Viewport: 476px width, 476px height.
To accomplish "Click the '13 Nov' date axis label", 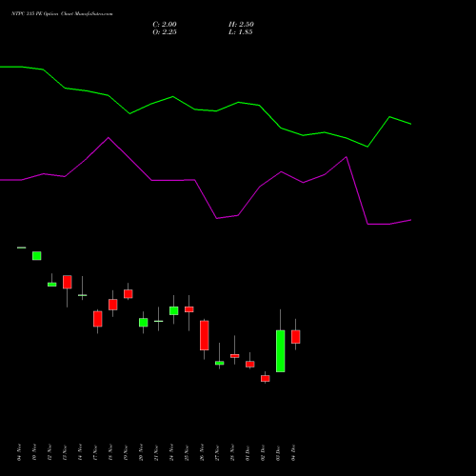I will pos(65,452).
